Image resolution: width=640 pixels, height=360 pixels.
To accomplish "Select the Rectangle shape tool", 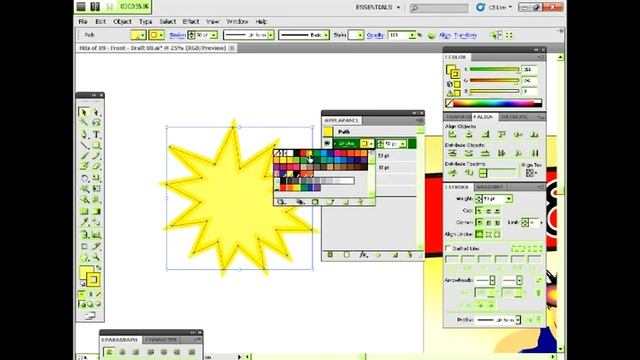I will pos(96,145).
